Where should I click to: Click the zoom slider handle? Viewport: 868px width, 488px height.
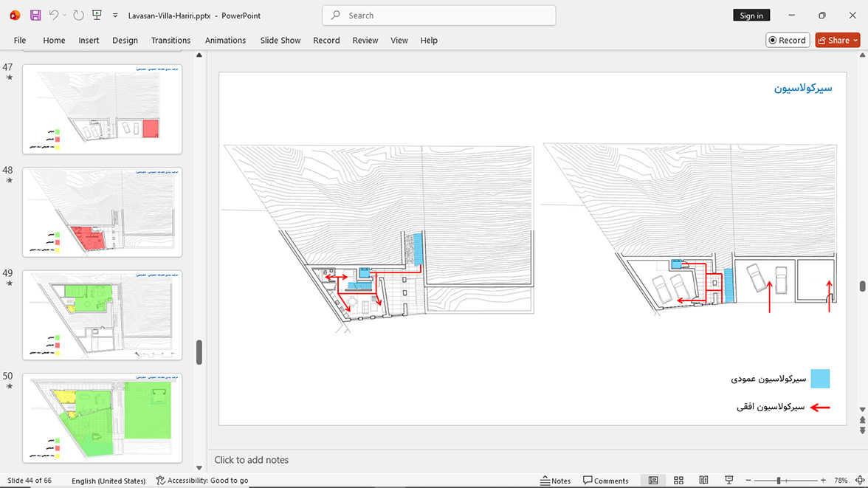click(x=778, y=480)
